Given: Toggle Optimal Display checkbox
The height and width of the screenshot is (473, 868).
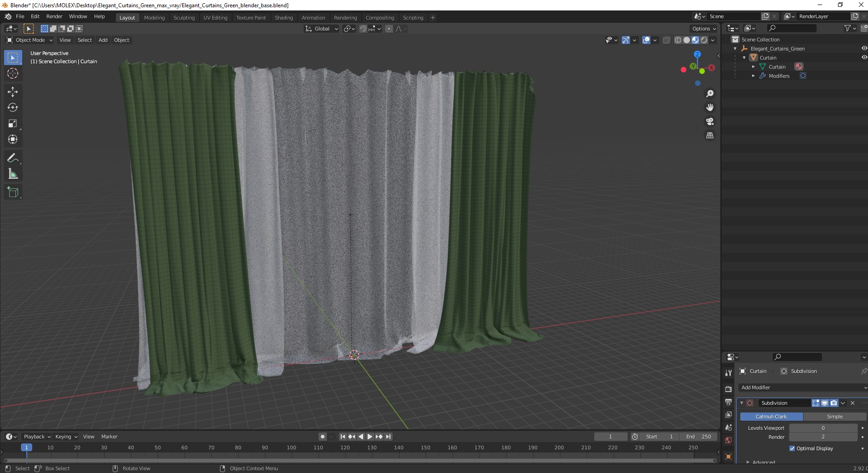Looking at the screenshot, I should tap(792, 448).
